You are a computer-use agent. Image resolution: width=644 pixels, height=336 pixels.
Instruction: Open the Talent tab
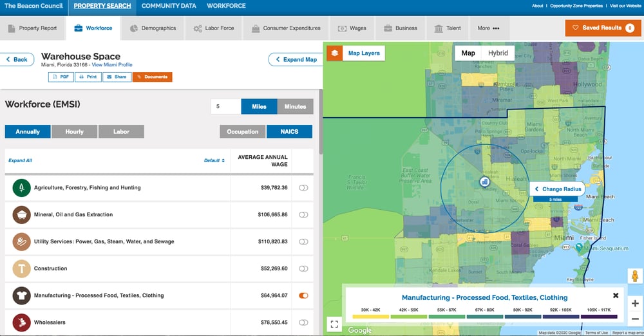pos(448,28)
